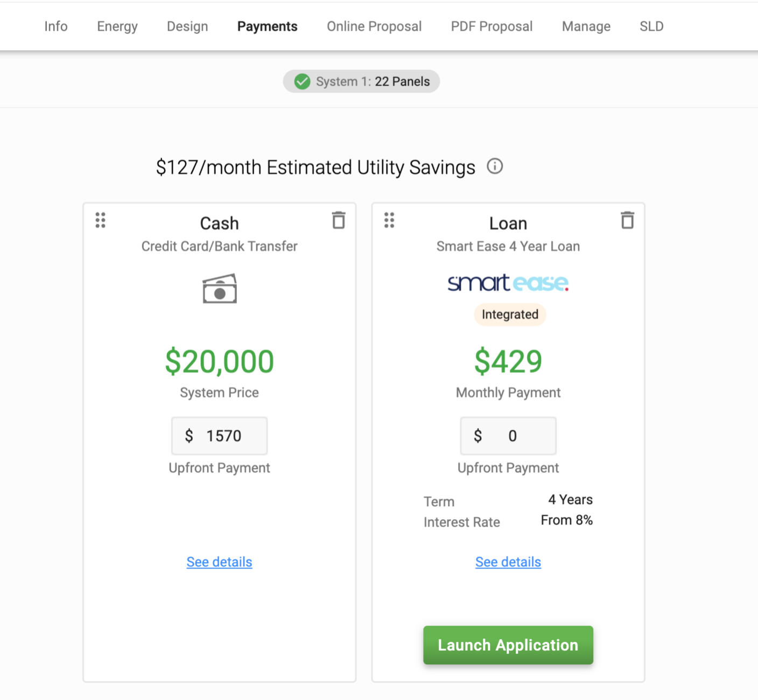The image size is (758, 700).
Task: Click the drag handle on the Loan card
Action: (389, 220)
